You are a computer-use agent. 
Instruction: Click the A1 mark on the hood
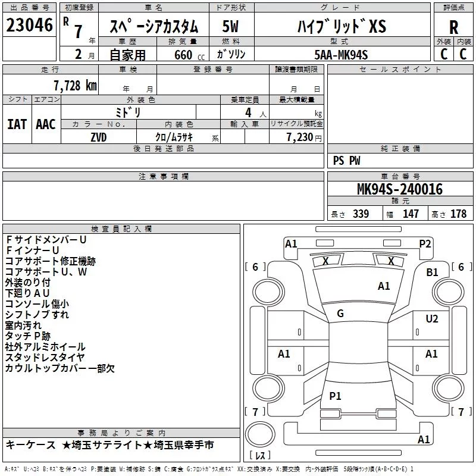click(x=384, y=286)
